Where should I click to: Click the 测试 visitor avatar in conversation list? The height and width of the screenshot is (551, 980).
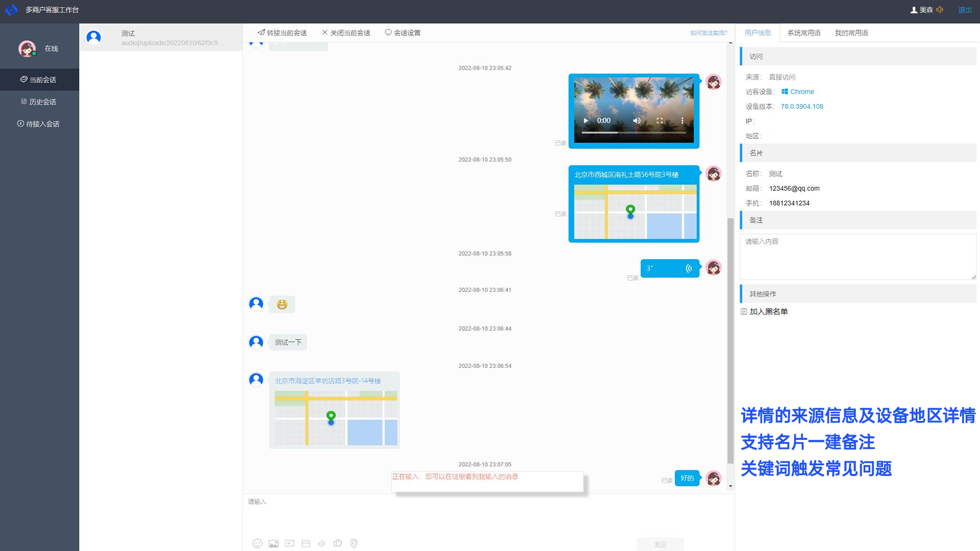[93, 37]
